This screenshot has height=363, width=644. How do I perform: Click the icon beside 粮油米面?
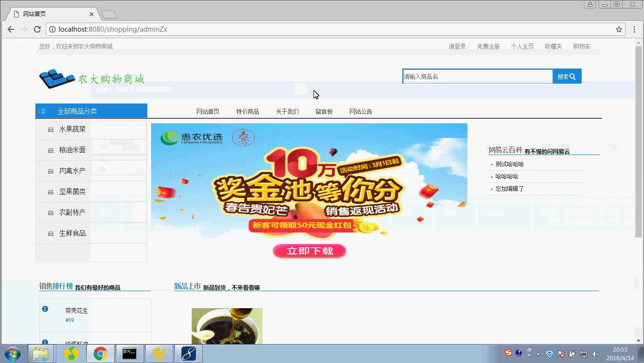click(x=51, y=150)
